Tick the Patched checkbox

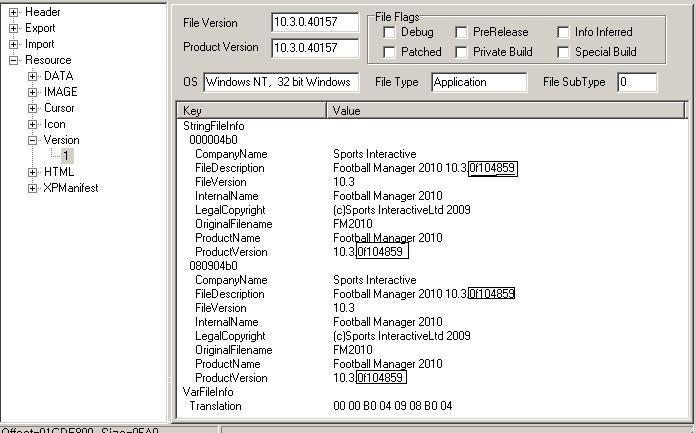click(x=389, y=52)
